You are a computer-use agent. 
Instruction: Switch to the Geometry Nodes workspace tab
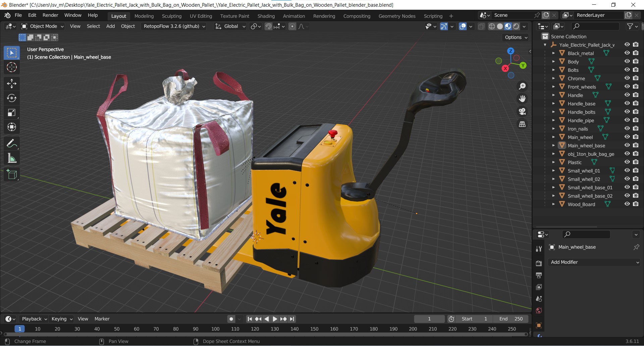tap(397, 16)
